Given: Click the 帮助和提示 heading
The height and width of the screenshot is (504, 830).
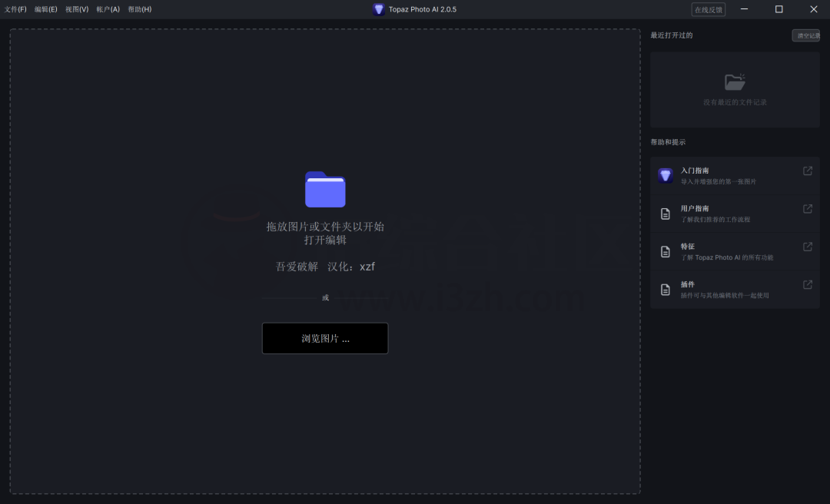Looking at the screenshot, I should [x=668, y=142].
